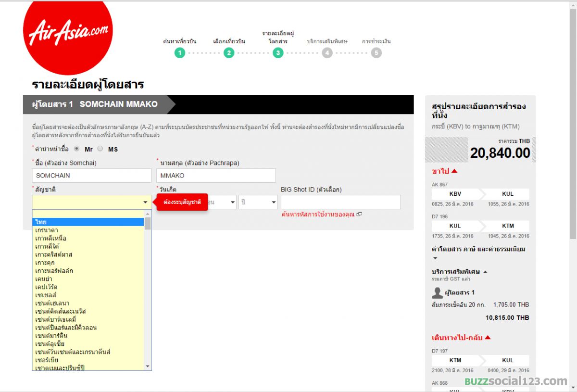Choose เกาหลีใต้ from the nationality list
577x392 pixels.
88,246
